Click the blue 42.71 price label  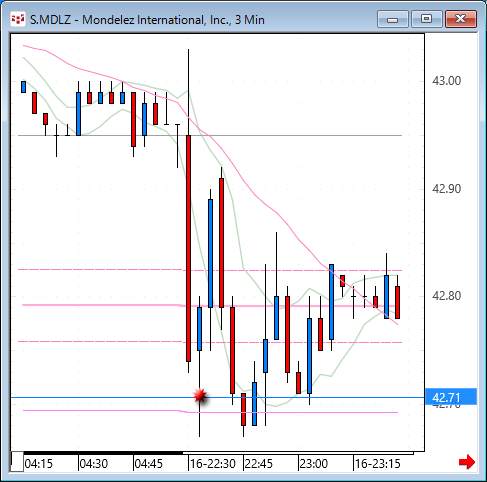[451, 397]
